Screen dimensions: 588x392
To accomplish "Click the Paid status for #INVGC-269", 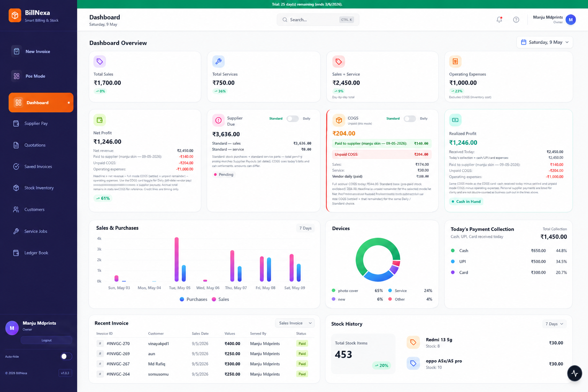I will point(302,354).
